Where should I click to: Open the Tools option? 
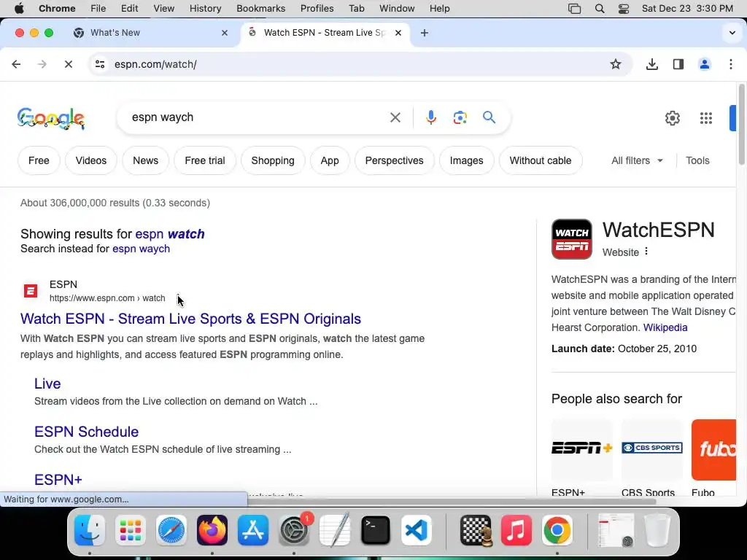click(x=697, y=160)
